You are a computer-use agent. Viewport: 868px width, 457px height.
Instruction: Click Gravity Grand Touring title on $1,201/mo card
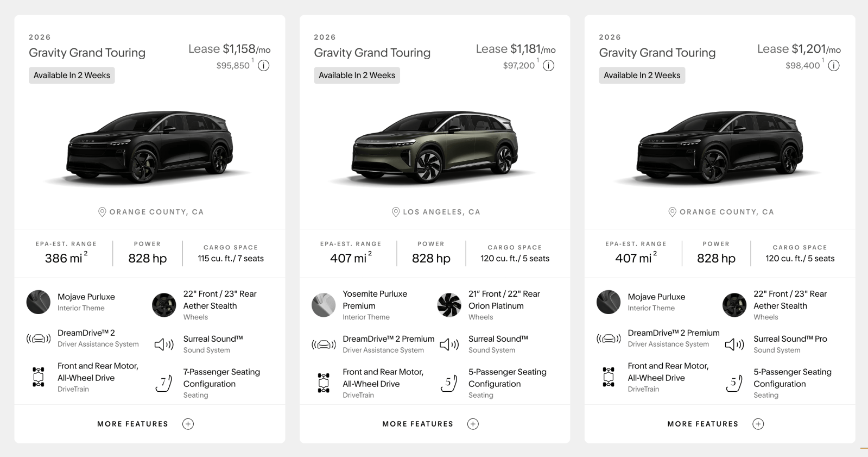tap(657, 53)
